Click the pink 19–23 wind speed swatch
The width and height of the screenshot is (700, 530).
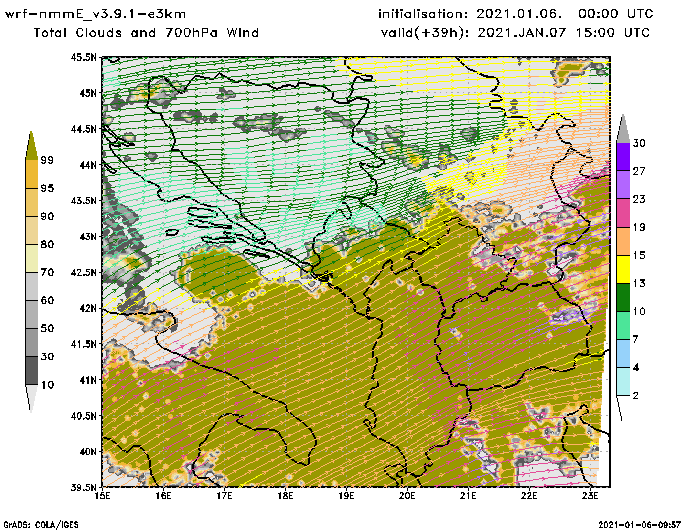point(623,213)
